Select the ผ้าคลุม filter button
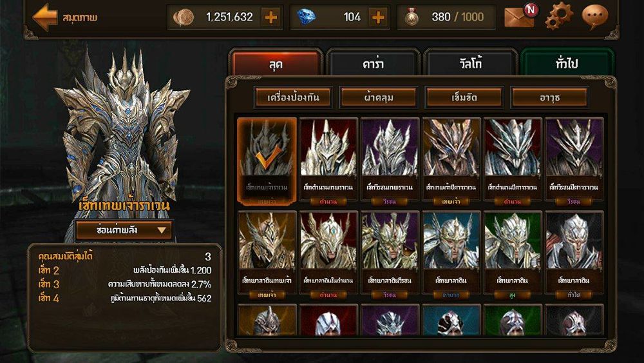 [379, 97]
